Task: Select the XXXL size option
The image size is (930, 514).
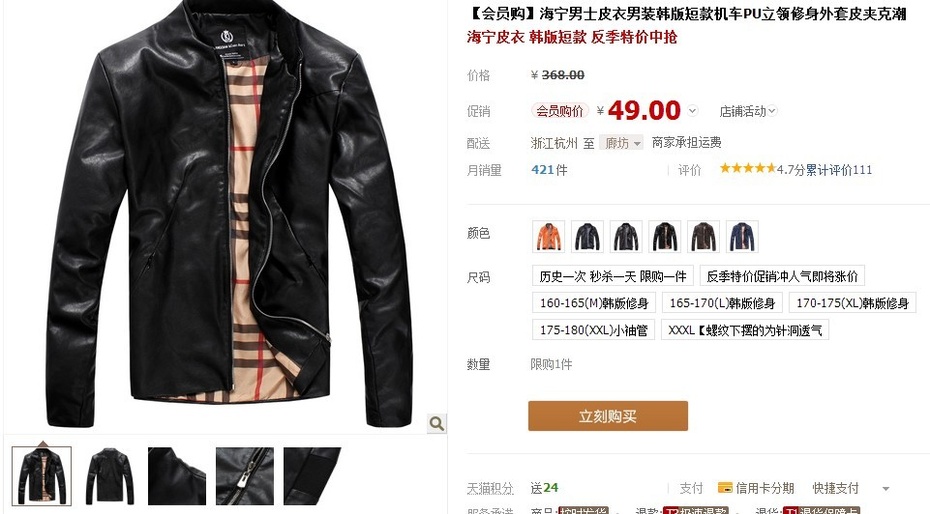Action: [x=746, y=330]
